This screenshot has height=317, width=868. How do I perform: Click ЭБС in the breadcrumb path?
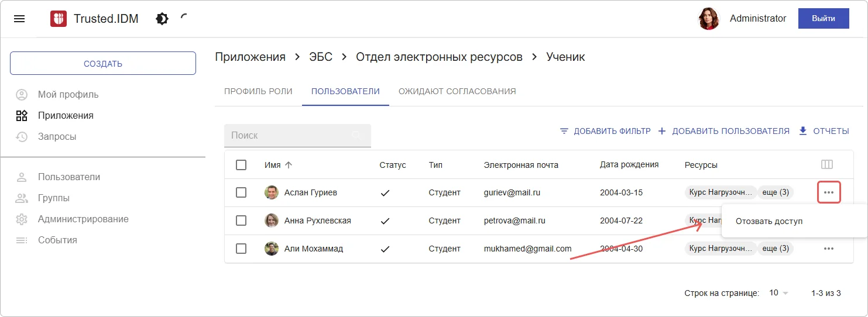(x=321, y=57)
